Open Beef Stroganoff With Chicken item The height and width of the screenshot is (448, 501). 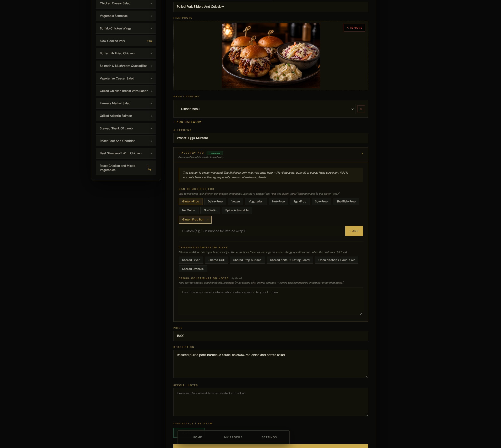point(126,153)
